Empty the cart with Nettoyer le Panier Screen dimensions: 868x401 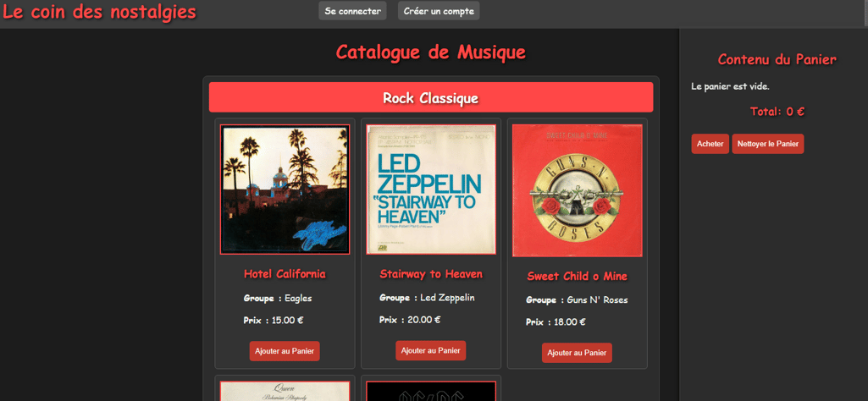click(x=768, y=144)
